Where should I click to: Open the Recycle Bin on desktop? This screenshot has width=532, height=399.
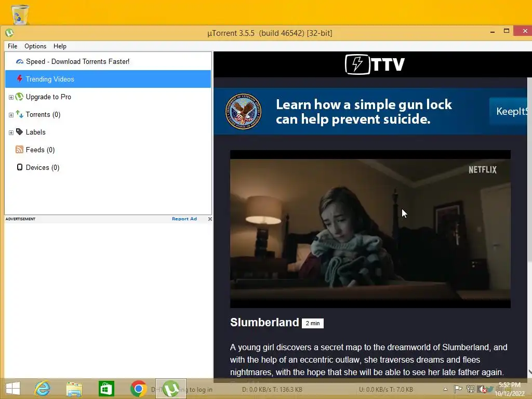tap(20, 14)
